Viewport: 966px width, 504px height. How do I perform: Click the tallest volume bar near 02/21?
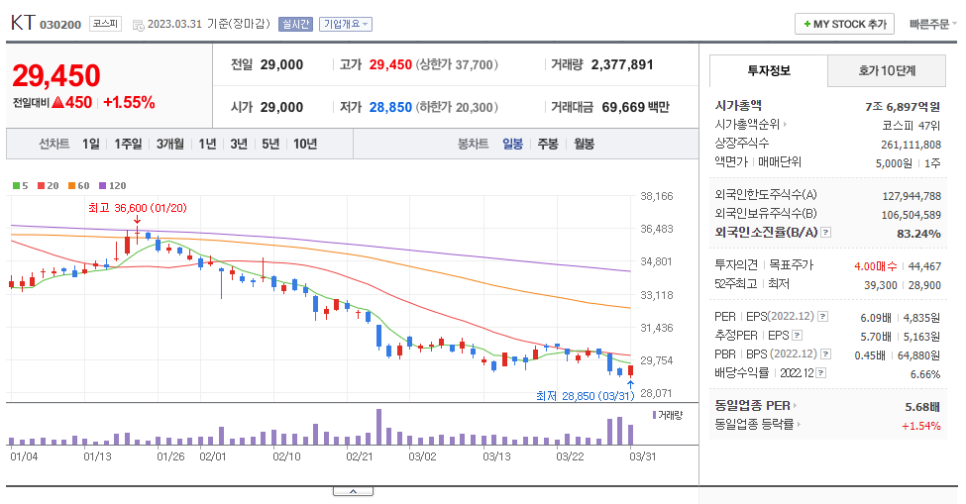379,427
